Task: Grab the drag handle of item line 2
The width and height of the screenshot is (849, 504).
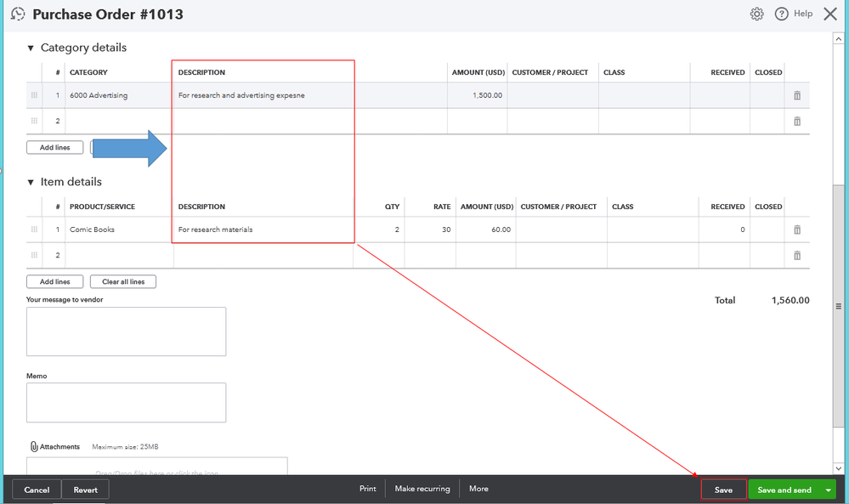Action: [34, 255]
